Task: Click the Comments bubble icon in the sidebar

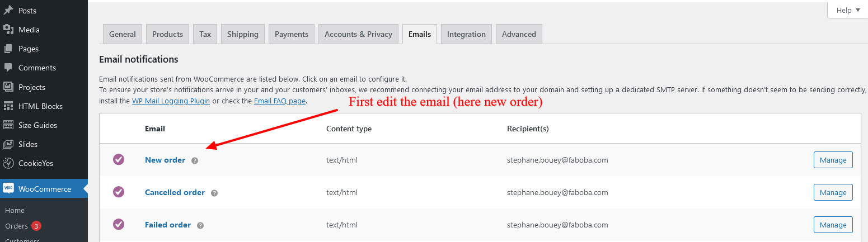Action: pos(8,68)
